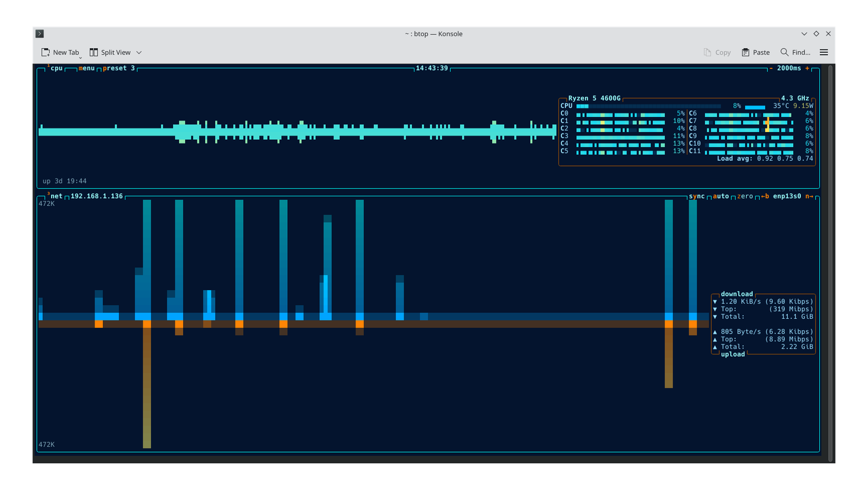Image resolution: width=868 pixels, height=502 pixels.
Task: Open the hamburger menu
Action: (x=824, y=52)
